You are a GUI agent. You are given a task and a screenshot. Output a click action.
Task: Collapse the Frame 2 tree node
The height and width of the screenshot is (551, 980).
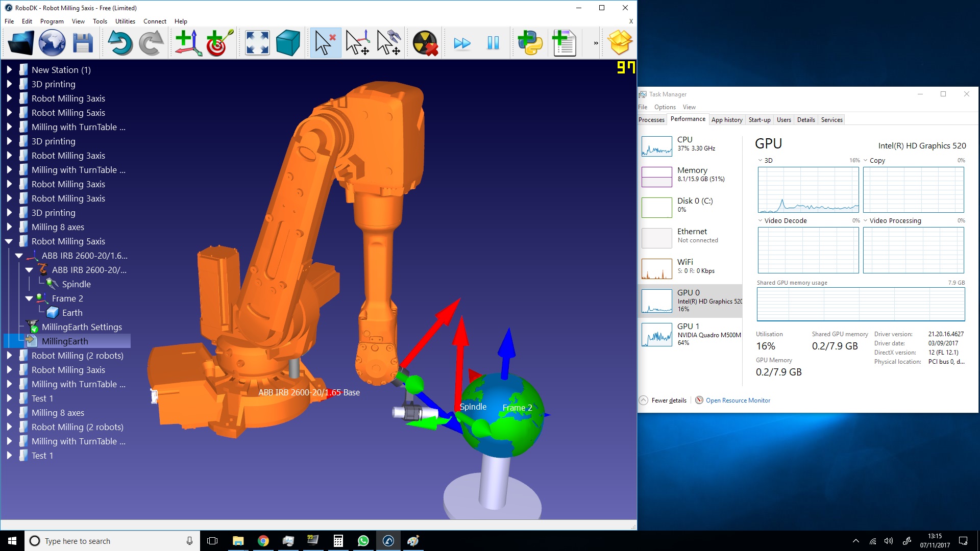point(29,298)
